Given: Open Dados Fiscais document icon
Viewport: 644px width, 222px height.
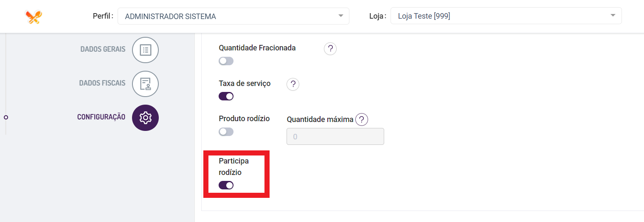Looking at the screenshot, I should (x=145, y=84).
